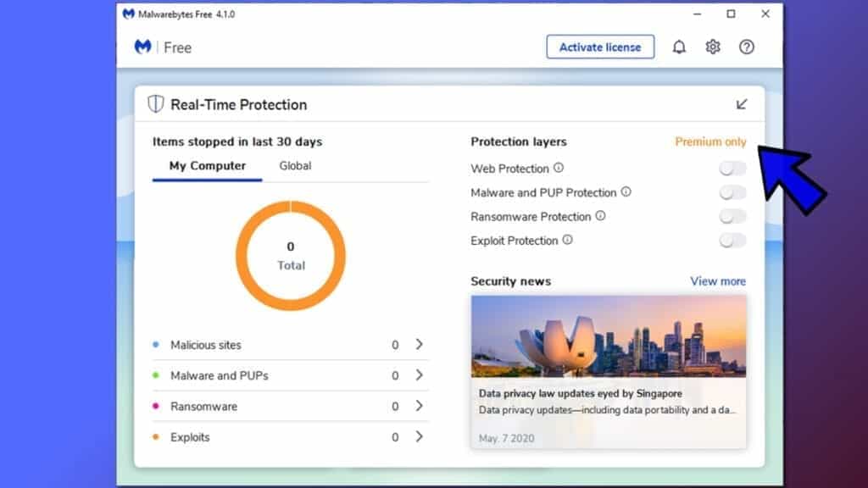Image resolution: width=868 pixels, height=488 pixels.
Task: Toggle Web Protection switch
Action: (x=732, y=169)
